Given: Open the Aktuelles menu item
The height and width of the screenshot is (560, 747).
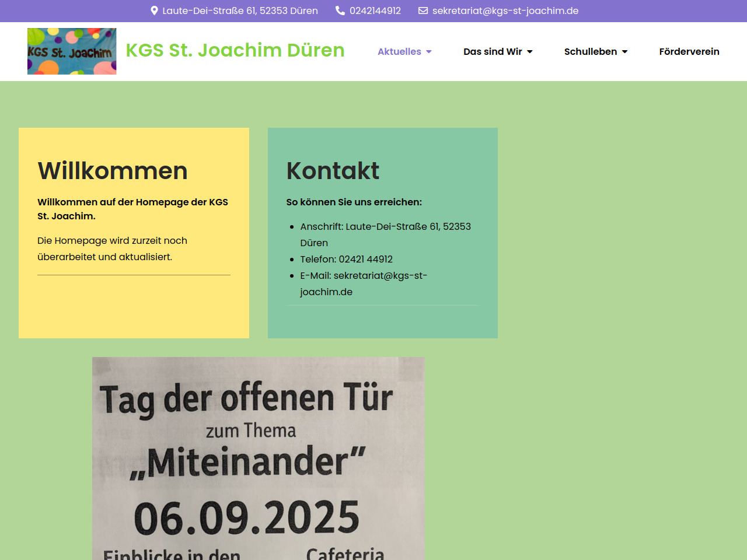Looking at the screenshot, I should tap(399, 51).
